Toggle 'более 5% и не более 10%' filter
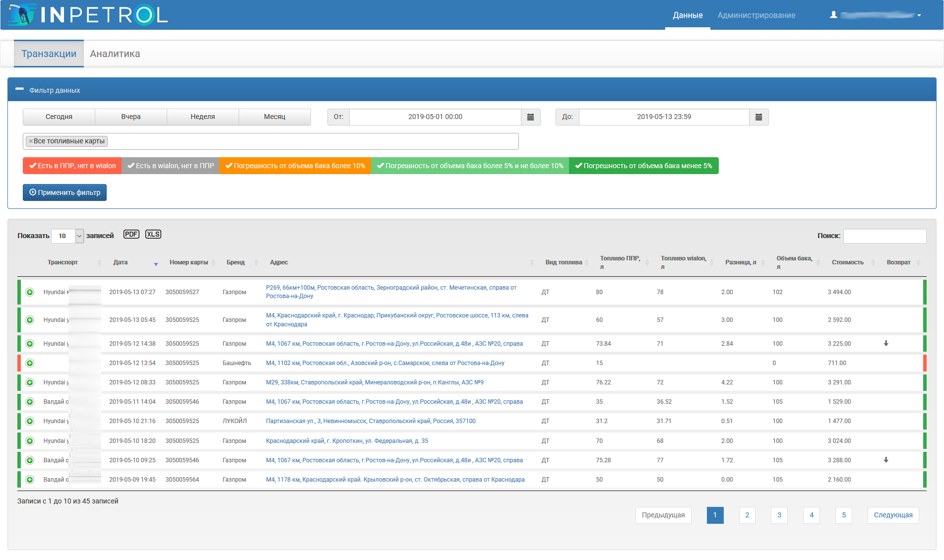 click(470, 166)
